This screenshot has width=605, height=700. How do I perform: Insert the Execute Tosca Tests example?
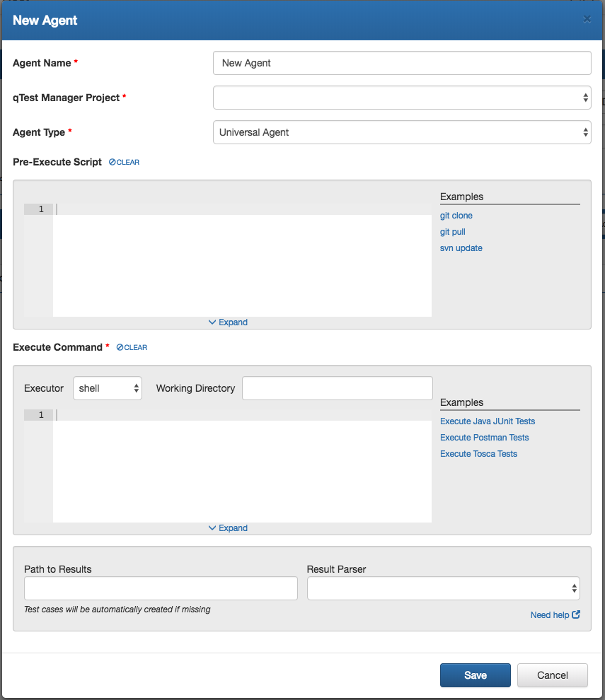[x=478, y=454]
